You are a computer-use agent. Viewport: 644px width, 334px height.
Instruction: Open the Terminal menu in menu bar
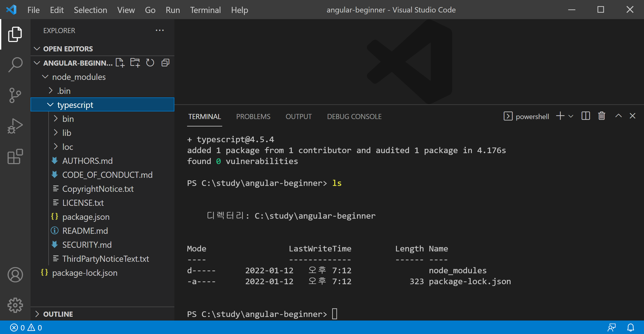pos(205,10)
